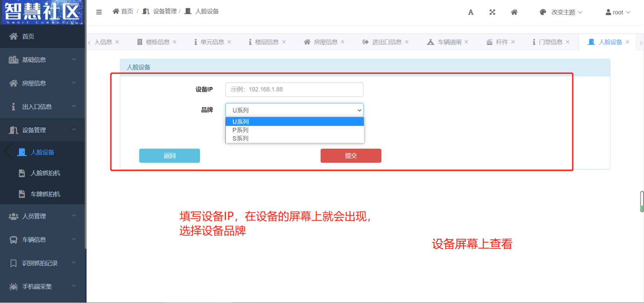Screen dimensions: 644x303
Task: Open 人脸抓拍机 in the sidebar
Action: (42, 173)
